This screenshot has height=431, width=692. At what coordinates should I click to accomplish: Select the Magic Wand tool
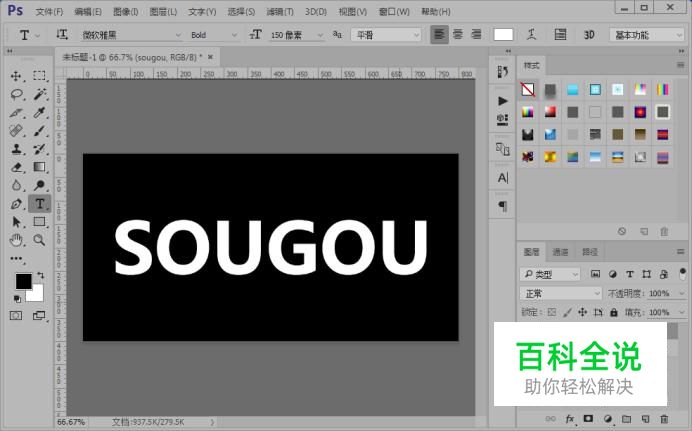(39, 94)
